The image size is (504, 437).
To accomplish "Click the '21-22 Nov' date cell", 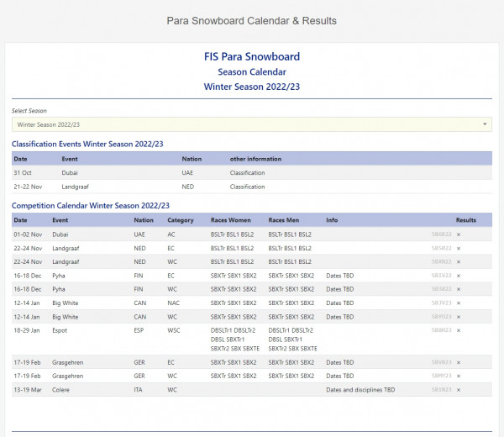I will (x=28, y=187).
